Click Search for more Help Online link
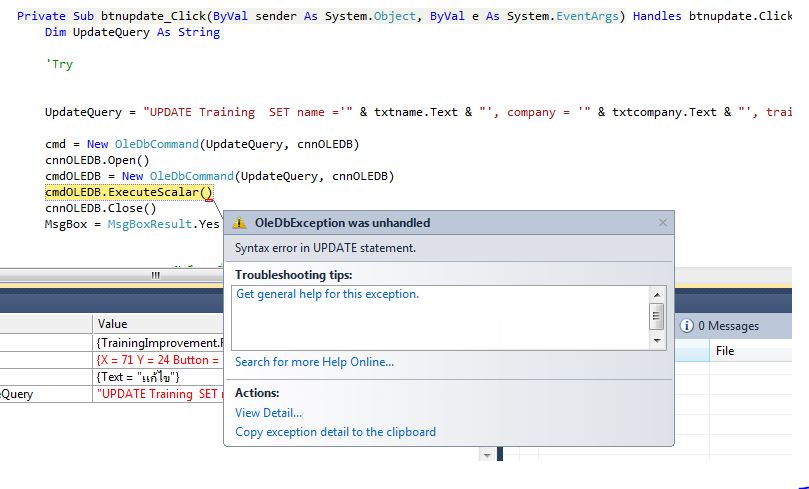 314,362
